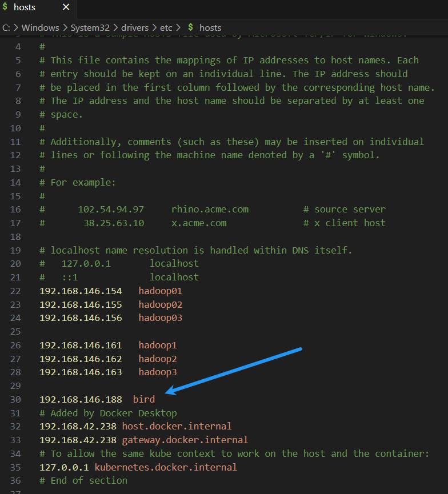
Task: Click the chevron after the etc breadcrumb
Action: point(178,28)
